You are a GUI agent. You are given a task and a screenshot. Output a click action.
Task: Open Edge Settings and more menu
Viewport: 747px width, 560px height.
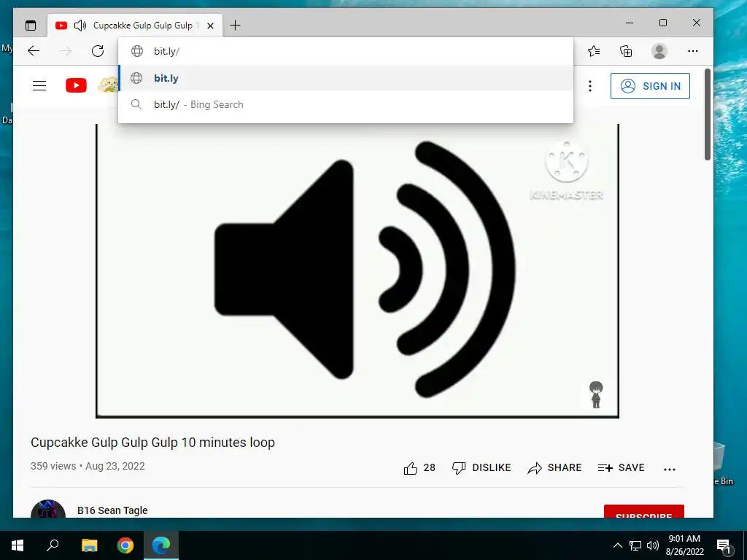pyautogui.click(x=693, y=51)
